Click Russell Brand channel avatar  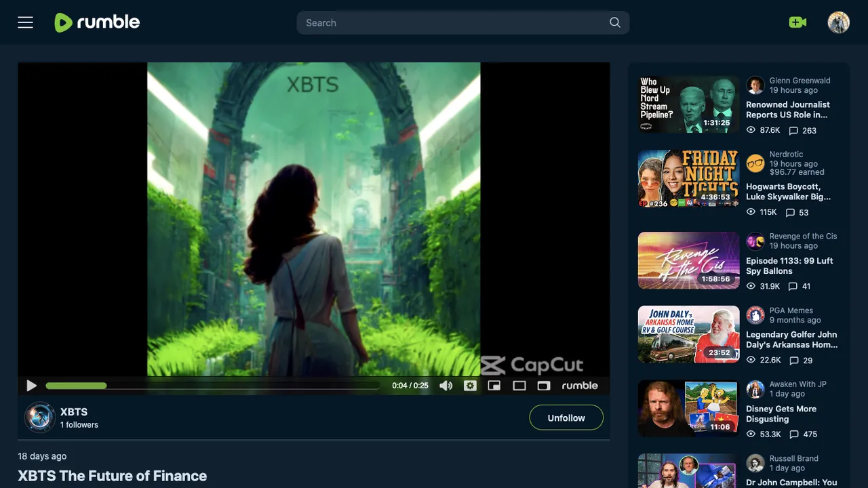pos(755,464)
